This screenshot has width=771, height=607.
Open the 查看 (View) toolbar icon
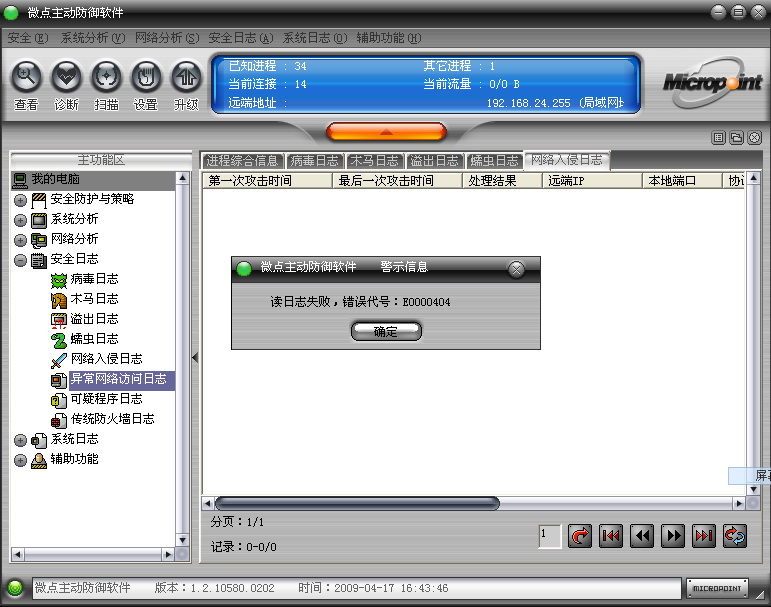pyautogui.click(x=26, y=77)
